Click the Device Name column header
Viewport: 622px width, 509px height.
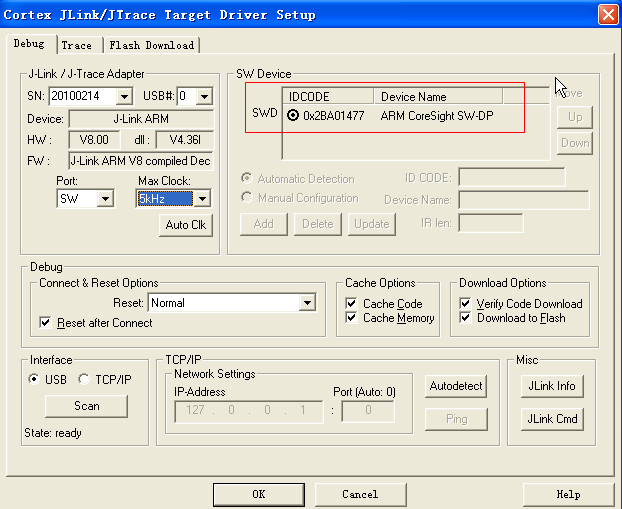(438, 96)
